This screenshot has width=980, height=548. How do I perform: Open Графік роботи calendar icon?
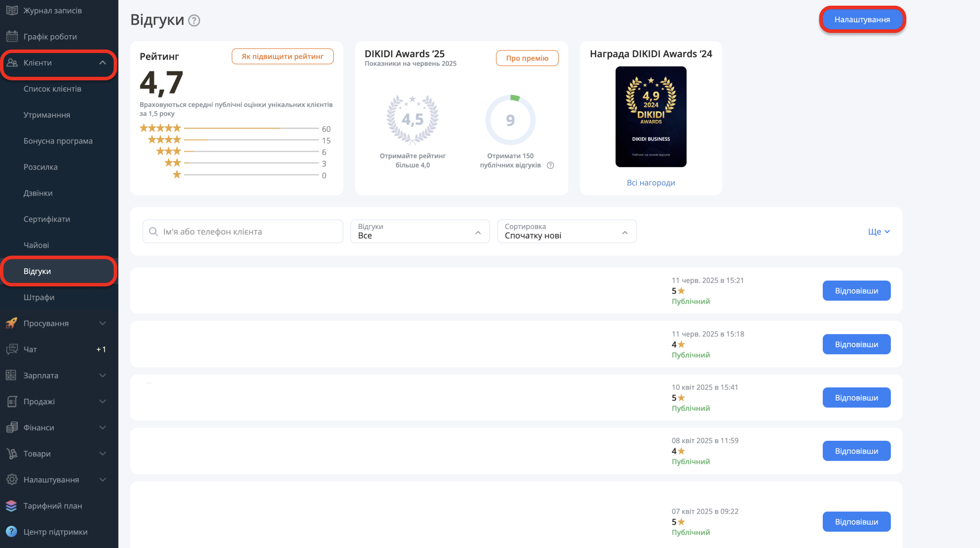(12, 36)
